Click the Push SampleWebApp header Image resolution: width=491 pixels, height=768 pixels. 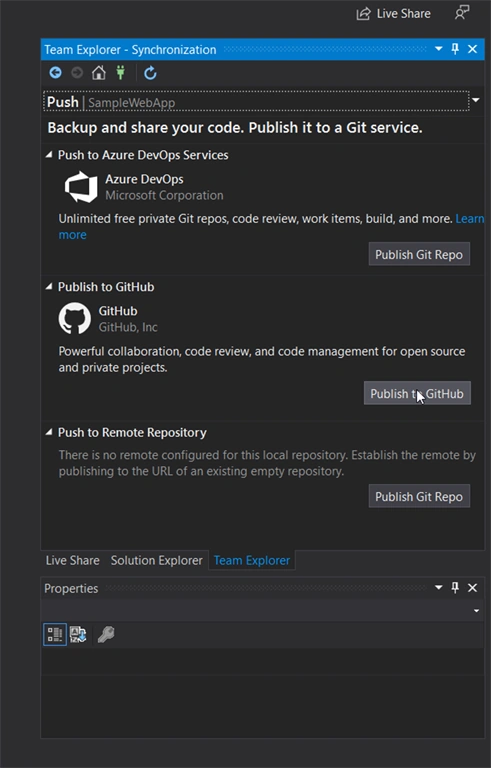click(256, 101)
